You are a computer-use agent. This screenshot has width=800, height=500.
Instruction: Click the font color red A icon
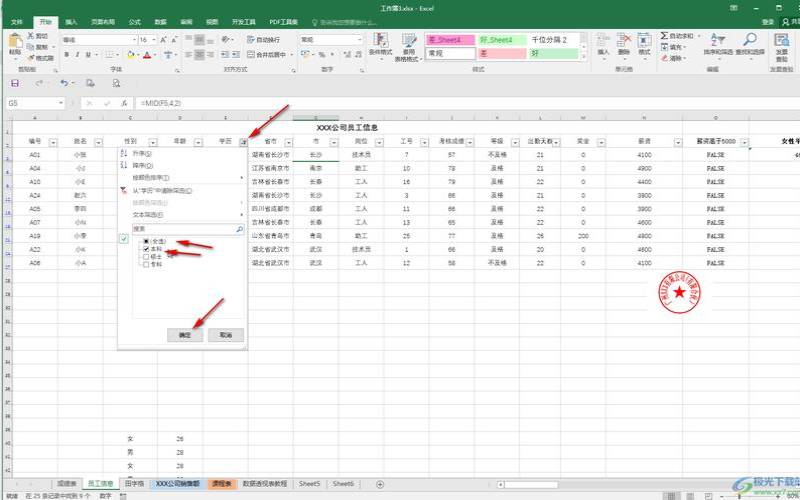point(147,55)
